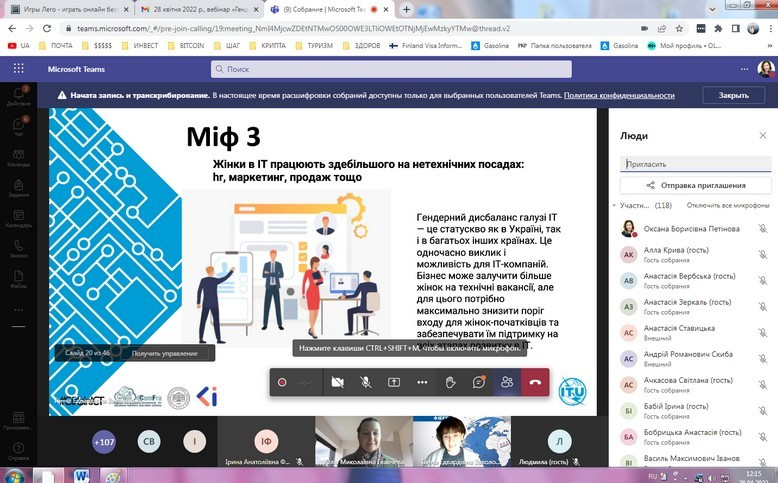Screen dimensions: 778x483
Task: Close the recording notification banner
Action: pyautogui.click(x=733, y=95)
